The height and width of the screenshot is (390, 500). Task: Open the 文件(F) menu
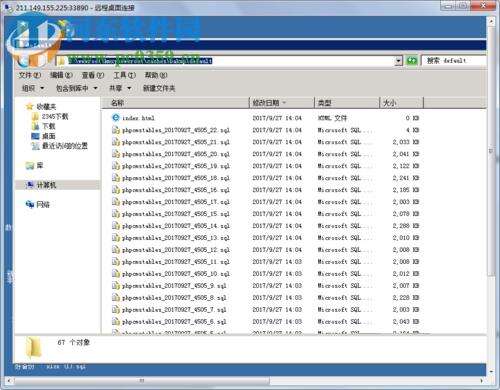[30, 75]
